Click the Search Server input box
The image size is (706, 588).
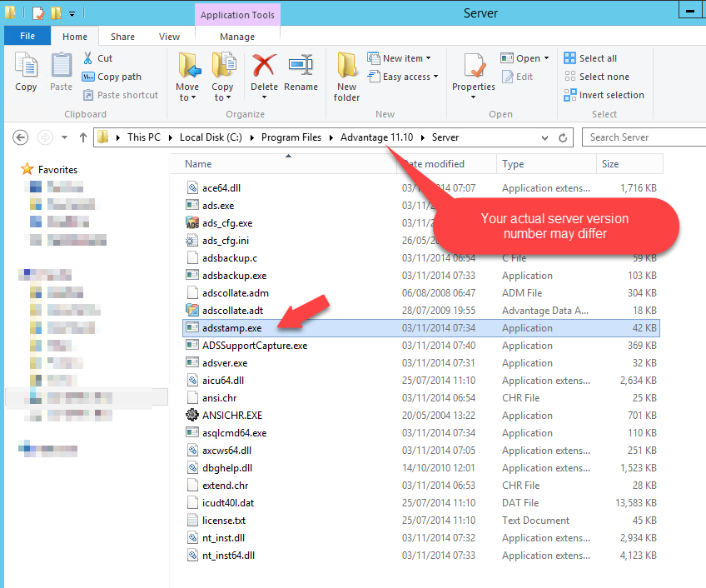[x=641, y=137]
